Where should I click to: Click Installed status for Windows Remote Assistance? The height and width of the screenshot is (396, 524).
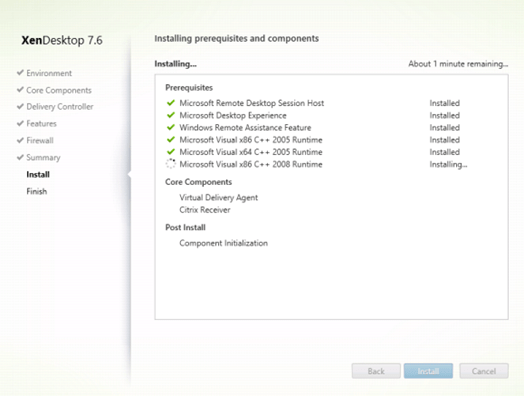click(x=444, y=128)
